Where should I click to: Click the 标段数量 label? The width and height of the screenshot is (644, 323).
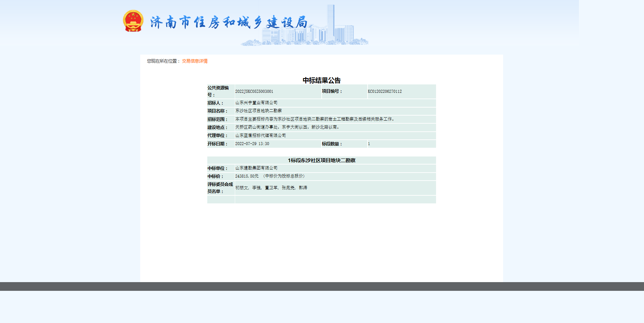(x=332, y=144)
